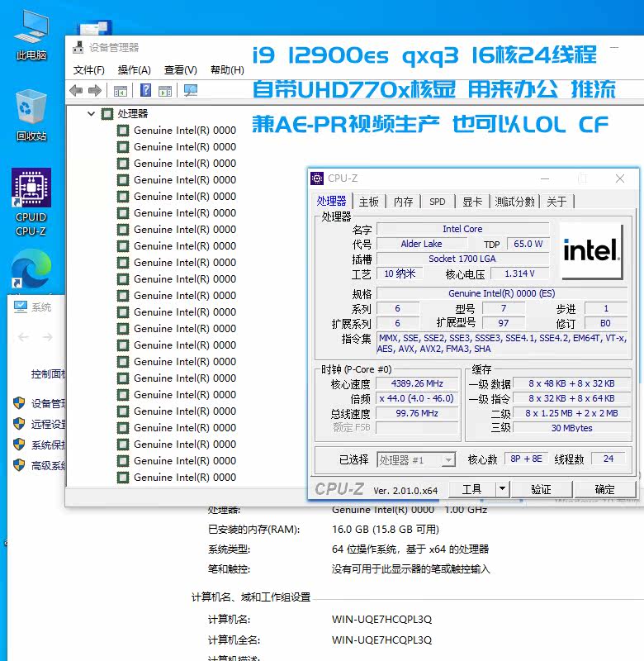Open the 操作(A) menu
Image resolution: width=644 pixels, height=661 pixels.
click(135, 70)
